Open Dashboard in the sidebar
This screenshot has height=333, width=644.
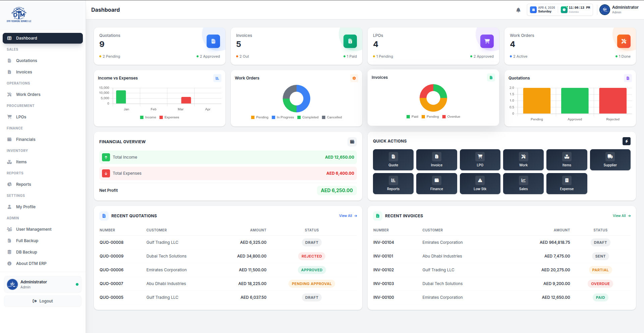(x=43, y=38)
